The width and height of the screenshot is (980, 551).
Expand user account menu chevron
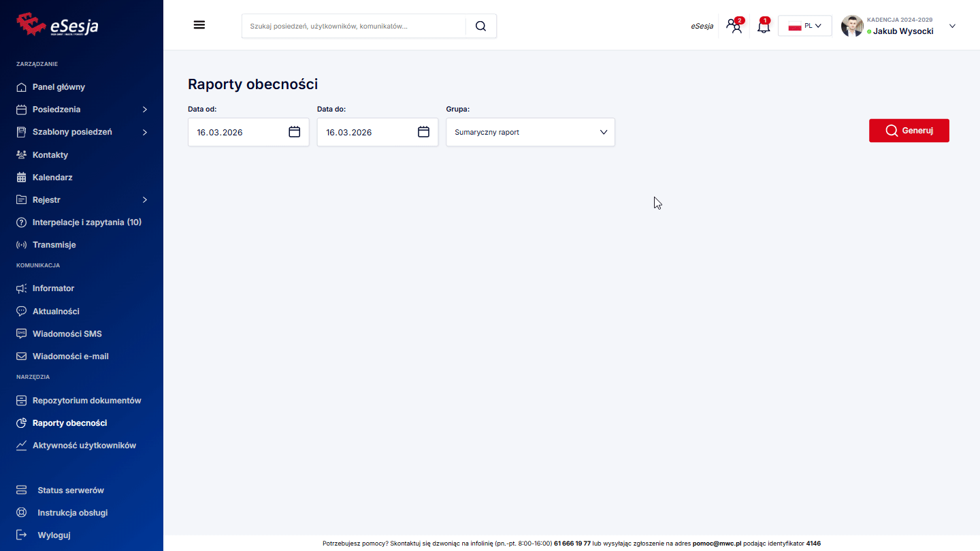point(952,27)
